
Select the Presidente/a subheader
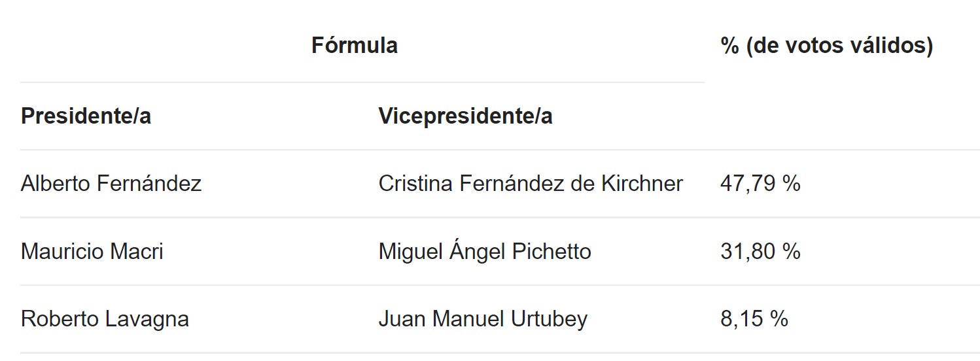click(x=86, y=116)
